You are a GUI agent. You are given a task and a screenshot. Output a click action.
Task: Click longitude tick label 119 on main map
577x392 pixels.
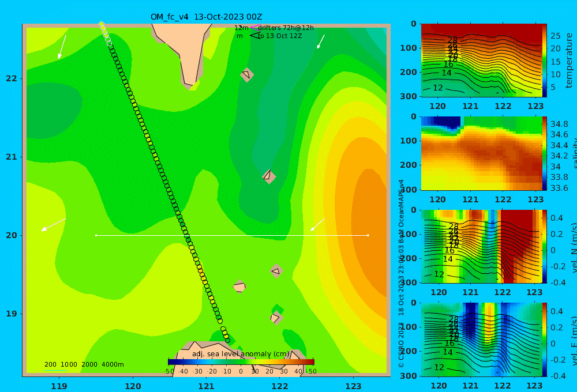(59, 386)
